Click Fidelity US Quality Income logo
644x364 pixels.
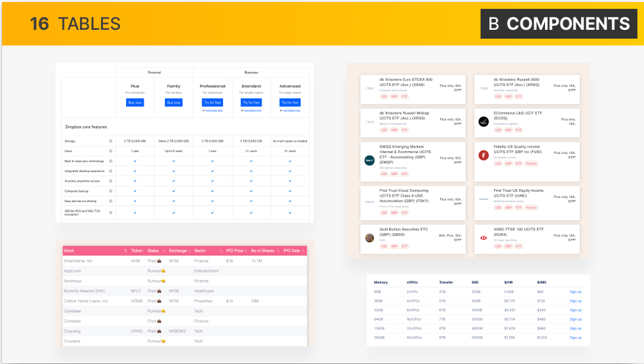(x=483, y=155)
